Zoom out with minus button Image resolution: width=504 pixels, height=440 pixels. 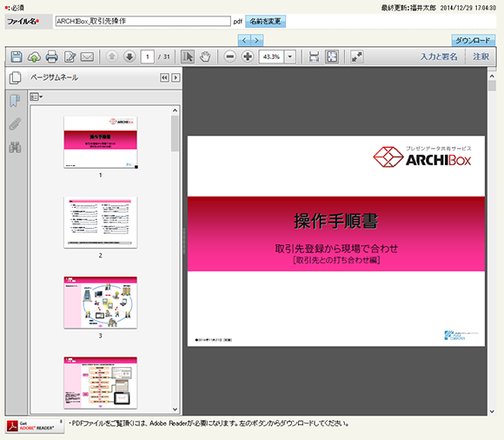pyautogui.click(x=229, y=57)
